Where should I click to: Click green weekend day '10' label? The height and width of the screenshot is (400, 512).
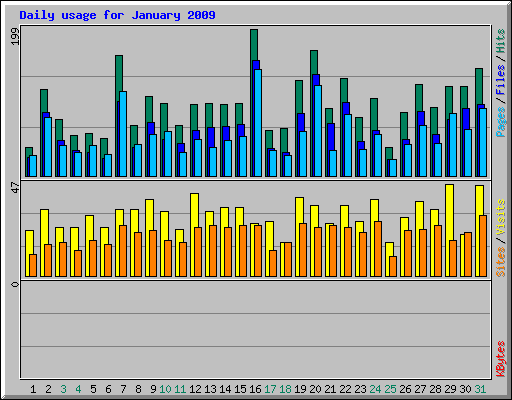165,389
